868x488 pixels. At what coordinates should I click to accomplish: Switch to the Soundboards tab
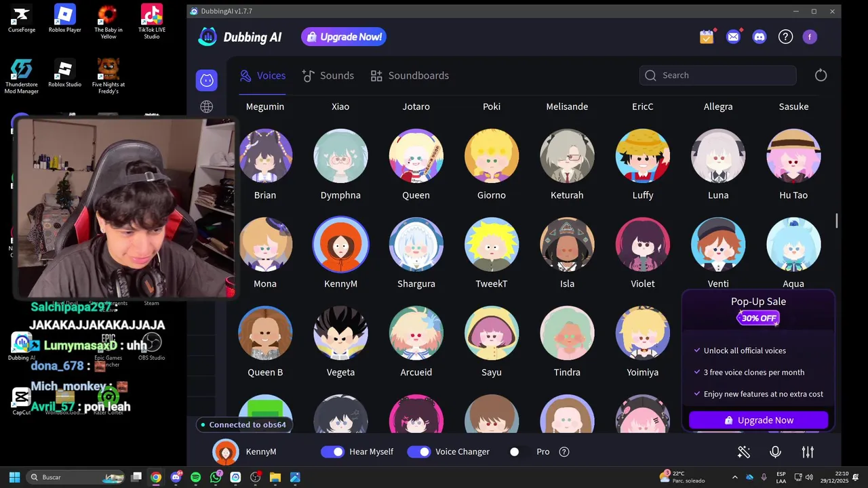[x=410, y=75]
